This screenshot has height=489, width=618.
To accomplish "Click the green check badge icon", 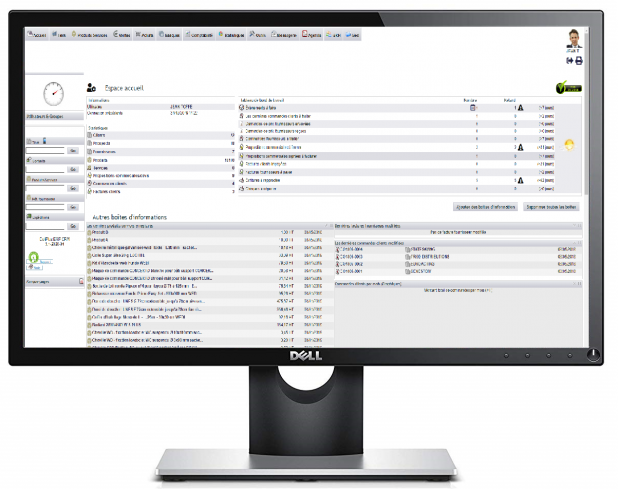I will point(568,87).
